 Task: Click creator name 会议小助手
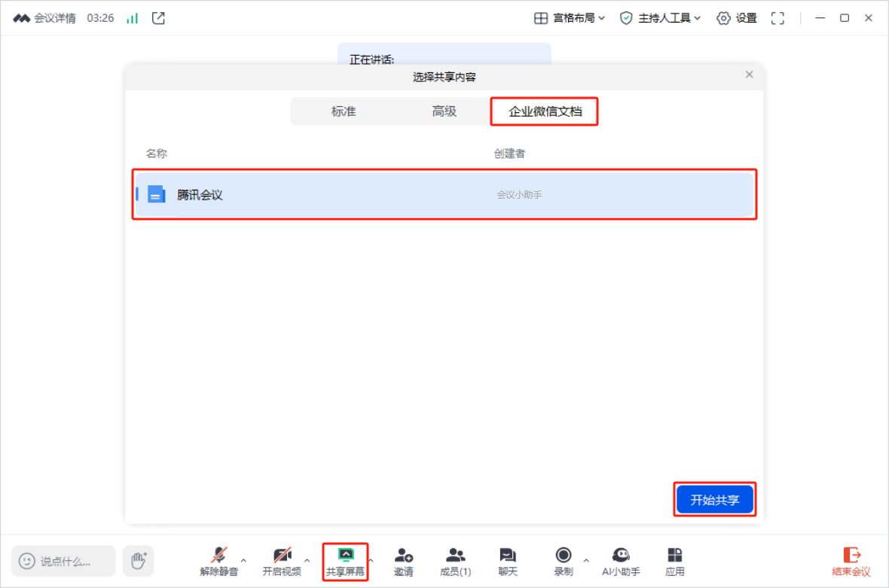(519, 195)
